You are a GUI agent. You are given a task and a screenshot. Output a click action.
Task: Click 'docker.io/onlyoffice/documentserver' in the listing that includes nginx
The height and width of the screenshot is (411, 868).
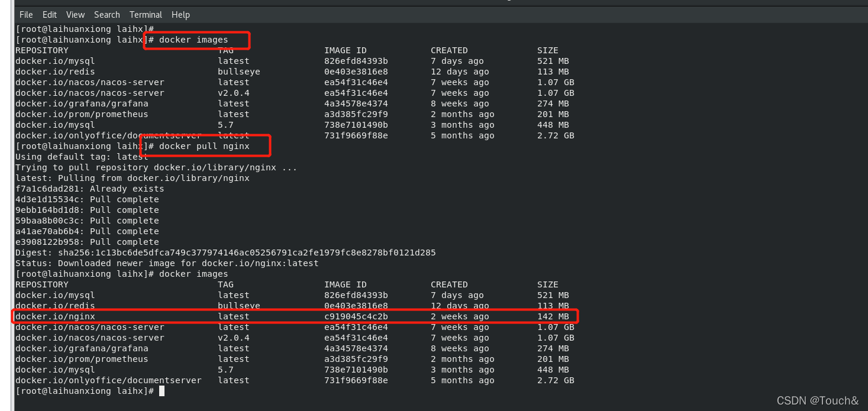point(108,380)
